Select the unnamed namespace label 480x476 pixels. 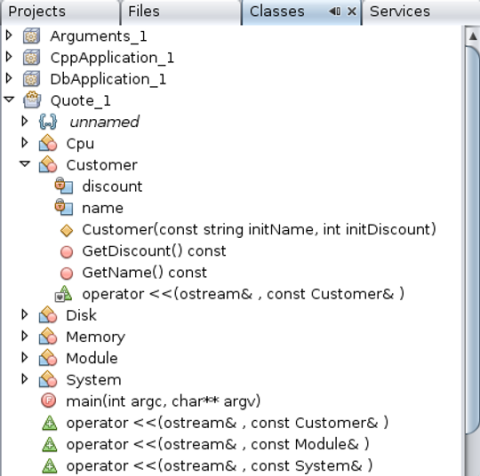(104, 122)
